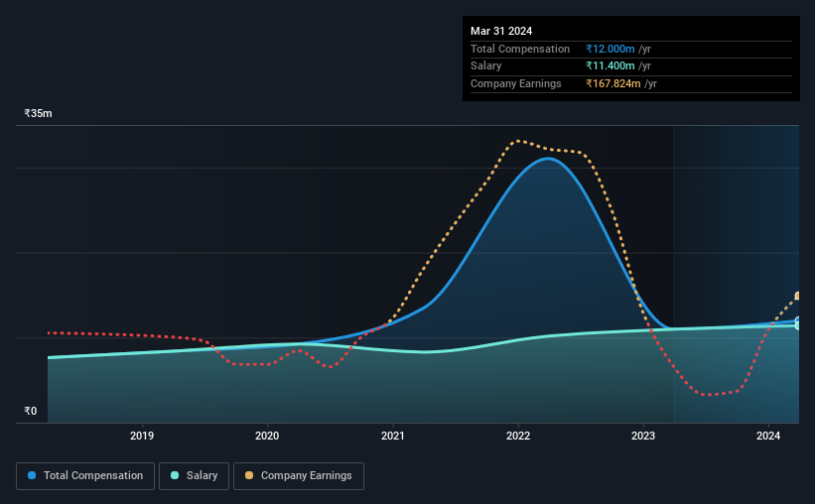Click the Mar 31 2024 tooltip date
Screen dimensions: 815x504
[501, 31]
